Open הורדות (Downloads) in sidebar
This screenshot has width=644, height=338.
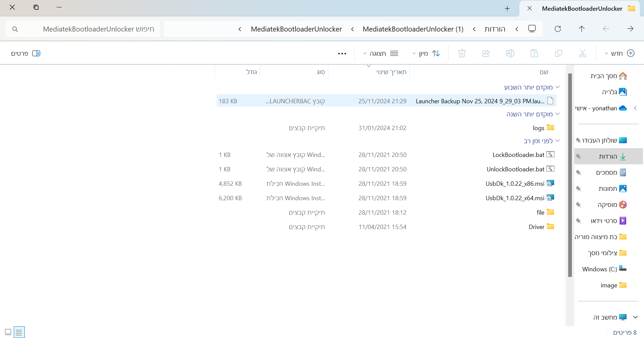tap(608, 156)
